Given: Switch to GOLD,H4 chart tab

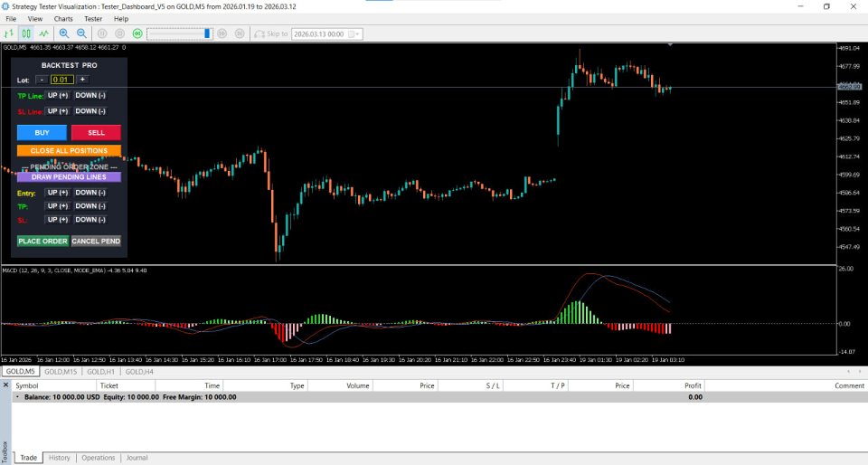Looking at the screenshot, I should pos(139,372).
